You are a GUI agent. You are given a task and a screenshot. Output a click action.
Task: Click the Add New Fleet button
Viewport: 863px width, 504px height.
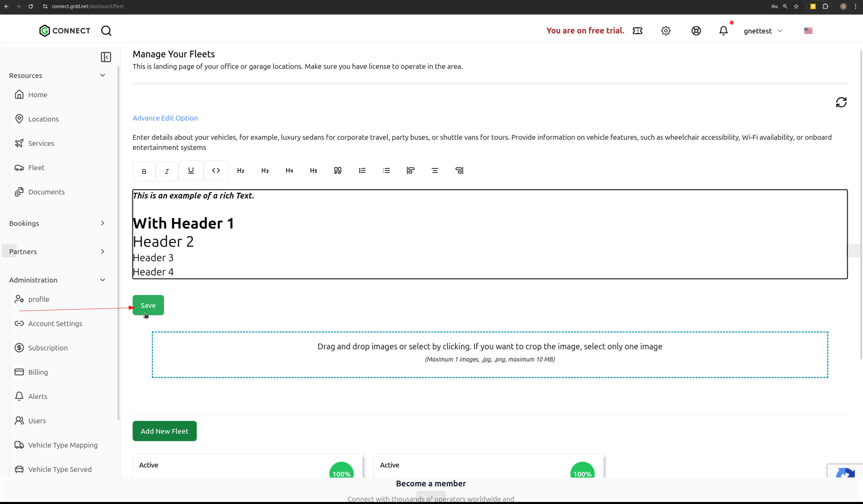(x=164, y=431)
